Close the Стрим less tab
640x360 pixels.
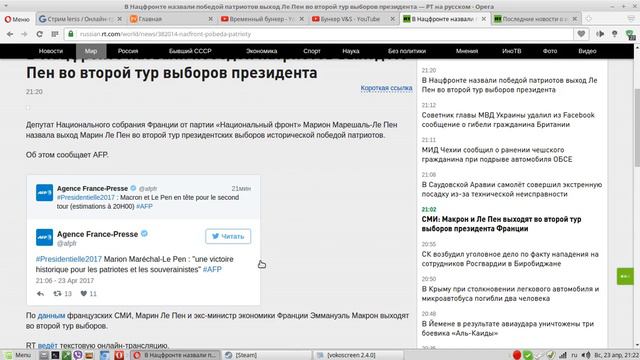[120, 19]
